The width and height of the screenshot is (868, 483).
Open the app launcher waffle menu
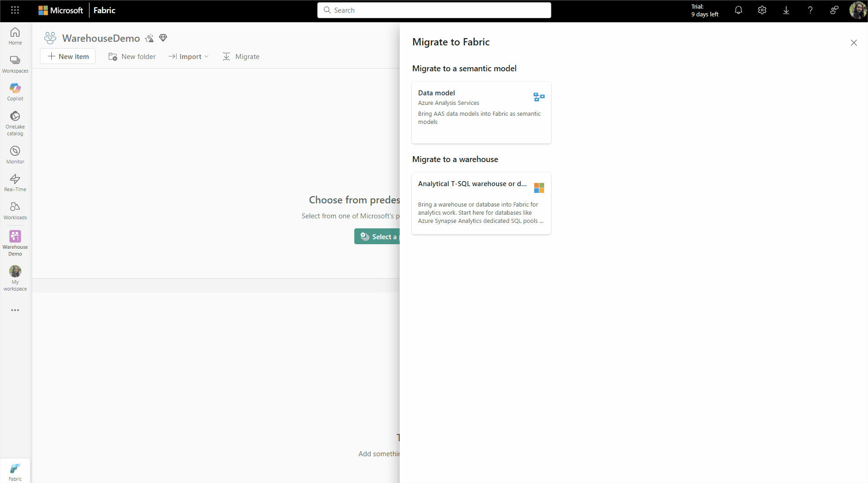[15, 10]
